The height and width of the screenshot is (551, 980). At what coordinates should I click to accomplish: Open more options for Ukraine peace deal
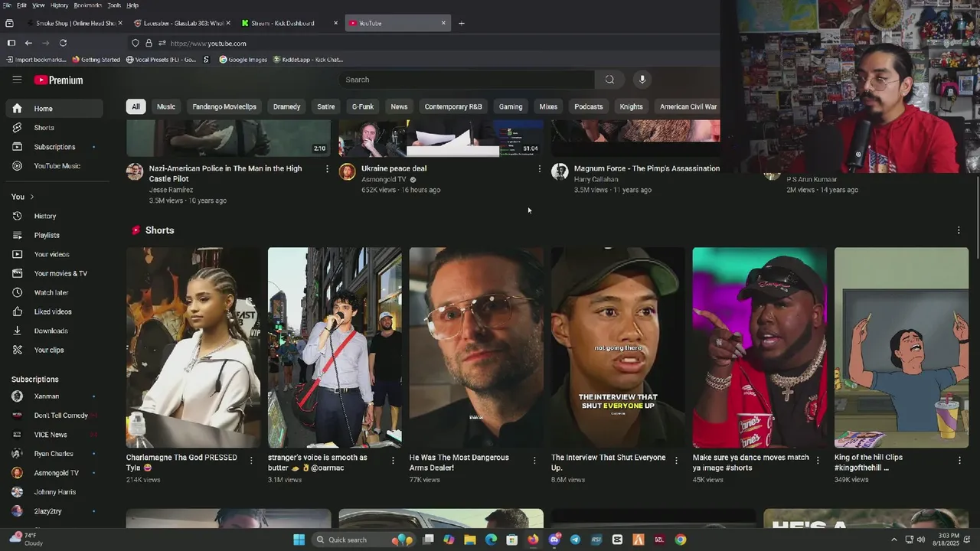[540, 168]
